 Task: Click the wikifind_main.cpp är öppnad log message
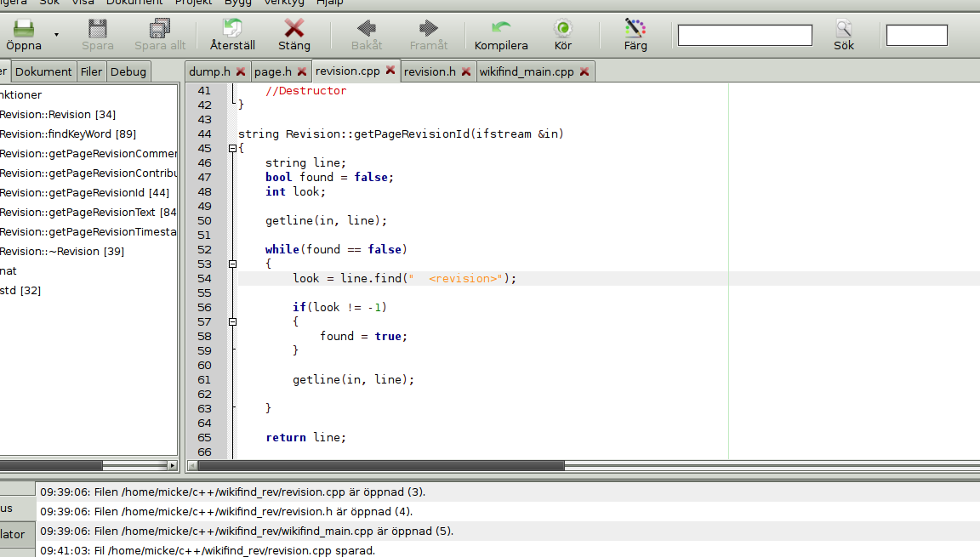click(x=247, y=531)
